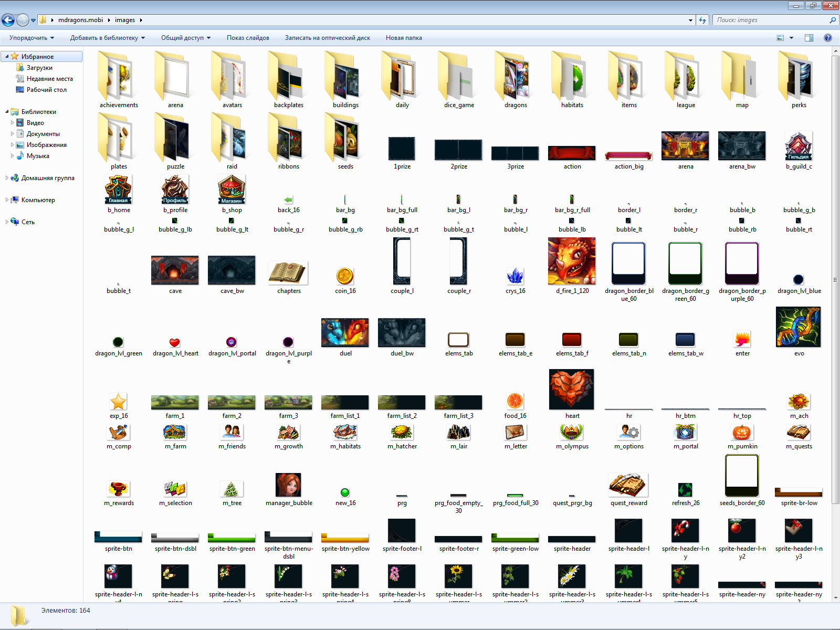Collapse the Избранное favorites tree
The height and width of the screenshot is (630, 840).
[7, 56]
